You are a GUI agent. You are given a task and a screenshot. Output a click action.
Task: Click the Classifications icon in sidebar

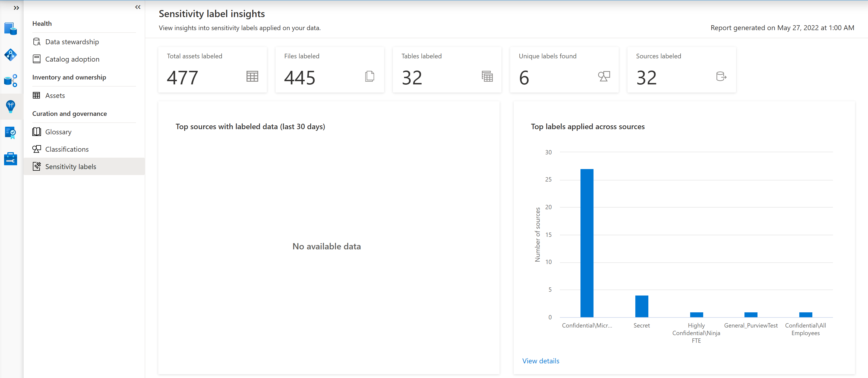coord(38,148)
